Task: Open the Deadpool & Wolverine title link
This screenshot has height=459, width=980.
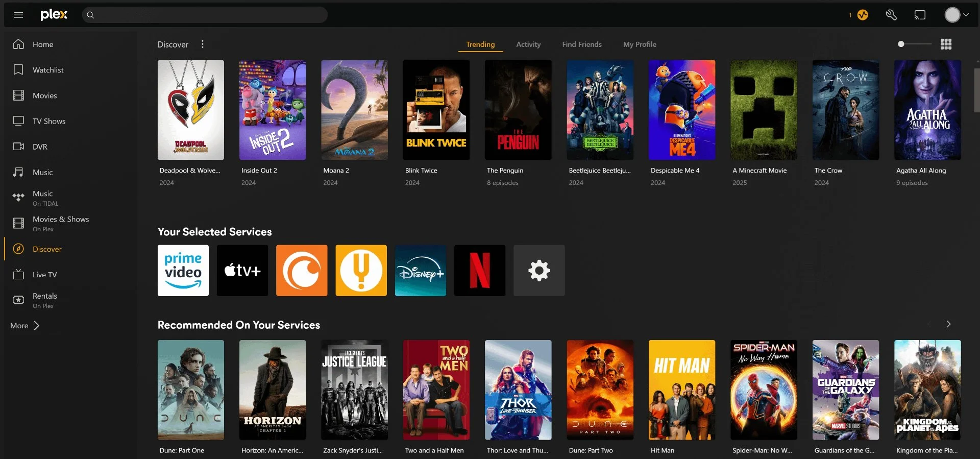Action: tap(190, 171)
